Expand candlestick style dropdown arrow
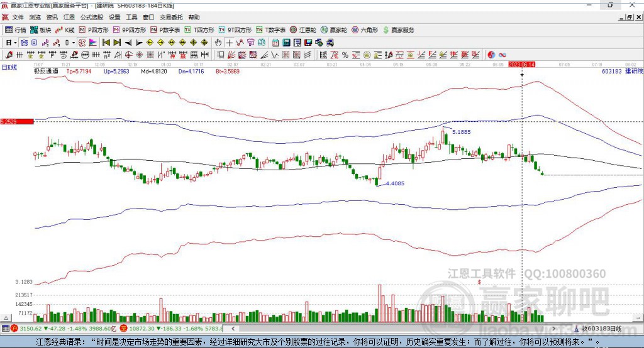Screen dimensions: 644x348 pyautogui.click(x=74, y=43)
